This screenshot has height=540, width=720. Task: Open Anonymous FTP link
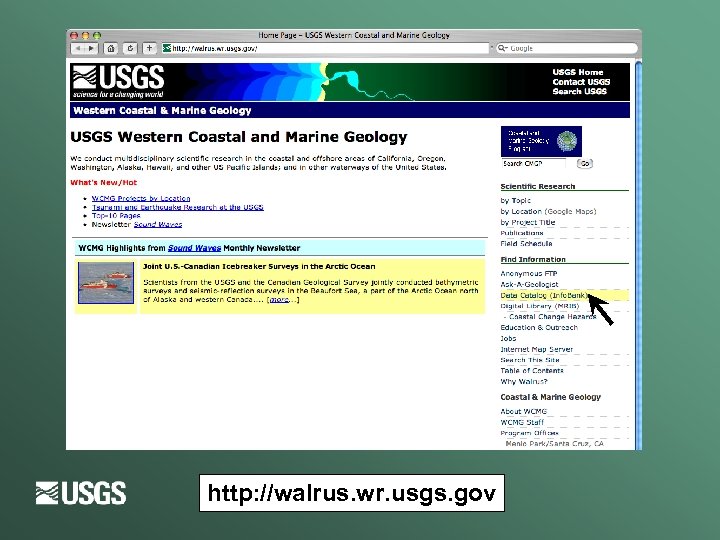pyautogui.click(x=529, y=274)
